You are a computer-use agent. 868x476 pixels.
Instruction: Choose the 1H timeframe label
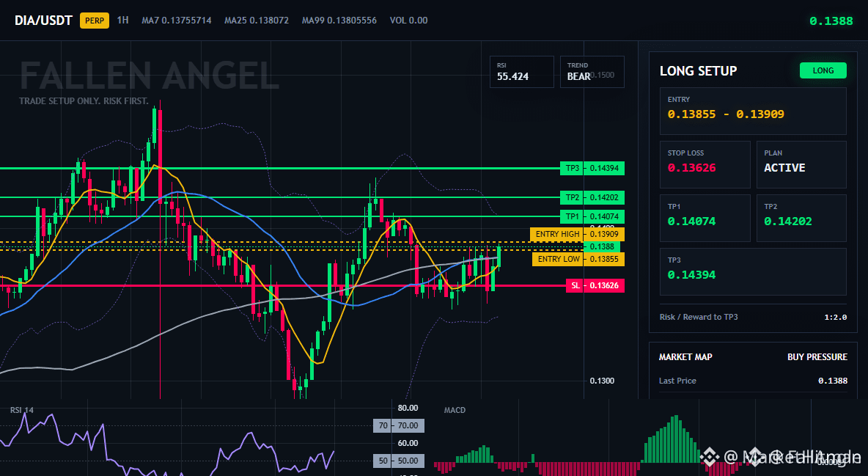click(123, 20)
